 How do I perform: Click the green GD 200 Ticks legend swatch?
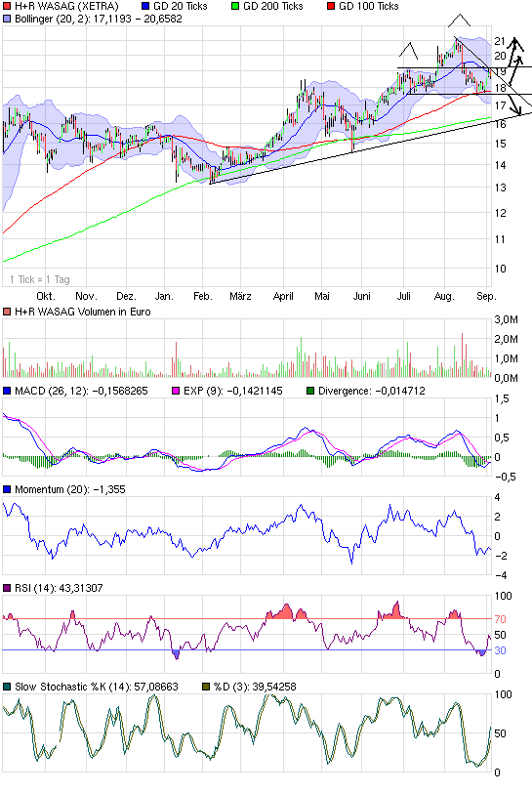click(235, 7)
